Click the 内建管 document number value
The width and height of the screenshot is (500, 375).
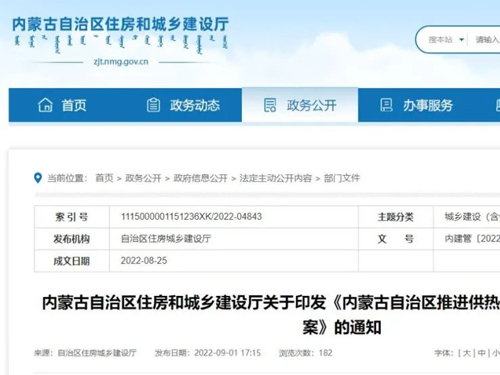point(472,239)
